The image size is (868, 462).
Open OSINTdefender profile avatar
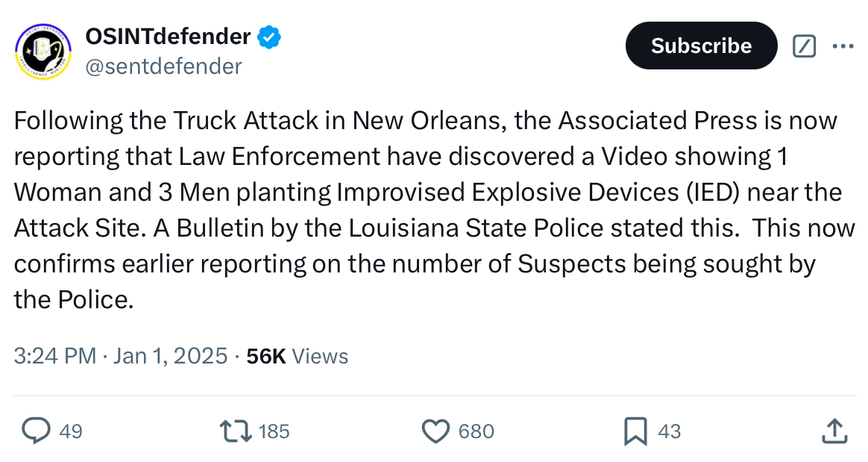click(43, 51)
